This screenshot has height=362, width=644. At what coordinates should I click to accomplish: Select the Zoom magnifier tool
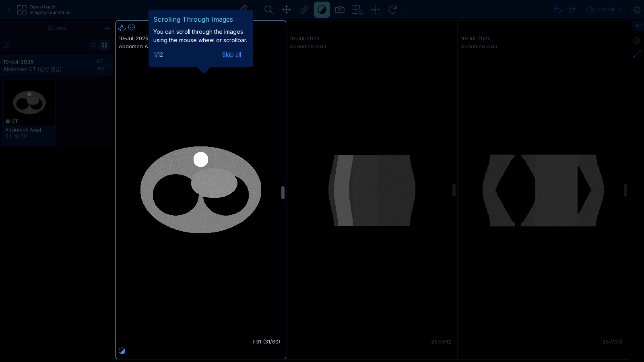point(268,10)
